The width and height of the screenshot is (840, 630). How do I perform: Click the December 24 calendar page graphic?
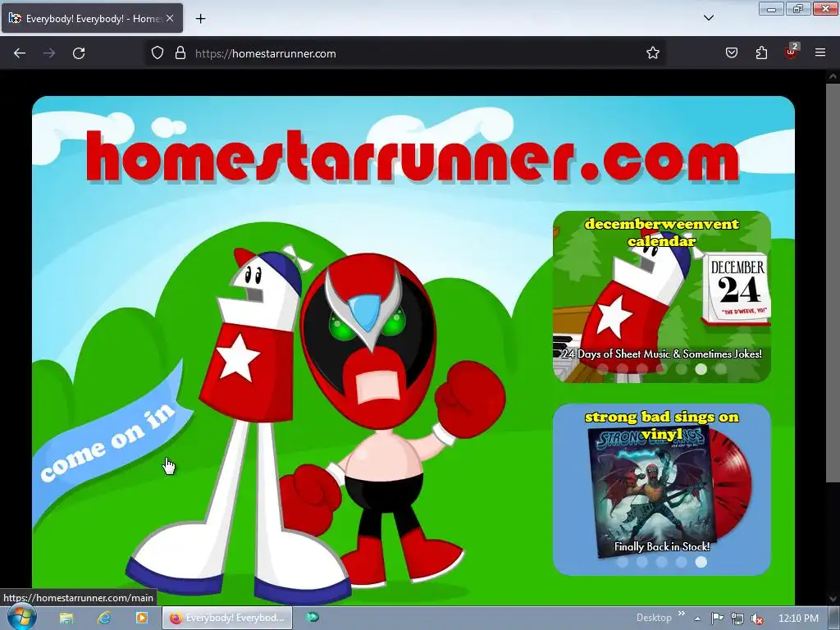(x=737, y=290)
